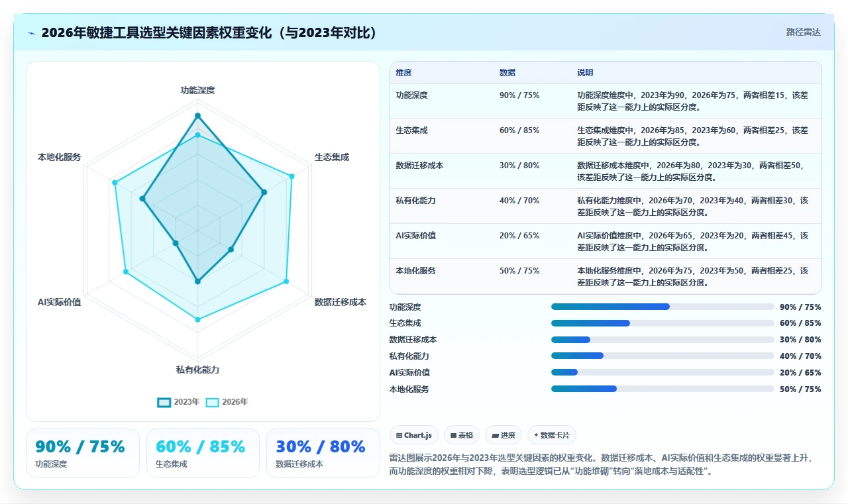Click the 数据卡片 tag

552,435
